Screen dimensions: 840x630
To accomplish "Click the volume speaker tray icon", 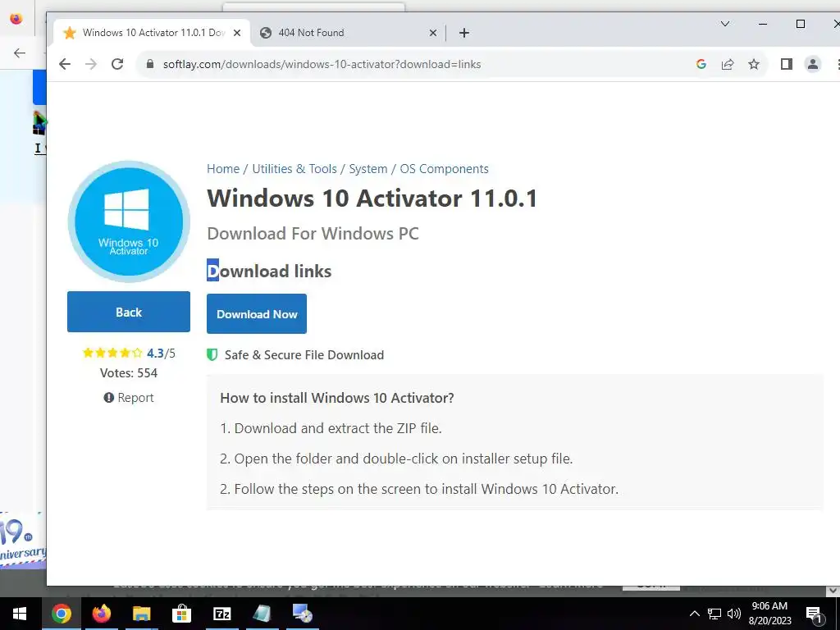I will (734, 614).
